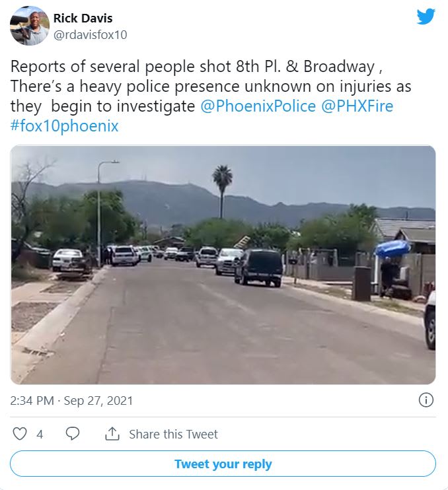Viewport: 448px width, 490px height.
Task: Open the @PhoenixPolice mention link
Action: tap(258, 106)
